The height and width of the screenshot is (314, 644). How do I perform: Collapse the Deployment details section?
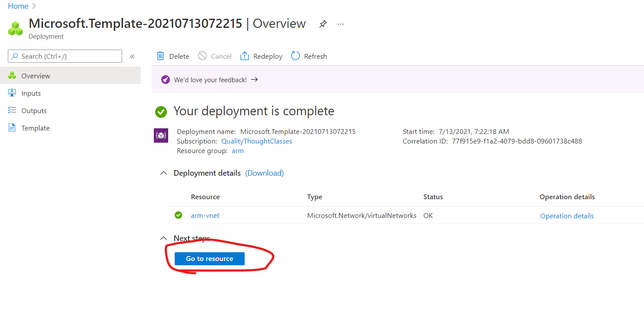click(163, 173)
